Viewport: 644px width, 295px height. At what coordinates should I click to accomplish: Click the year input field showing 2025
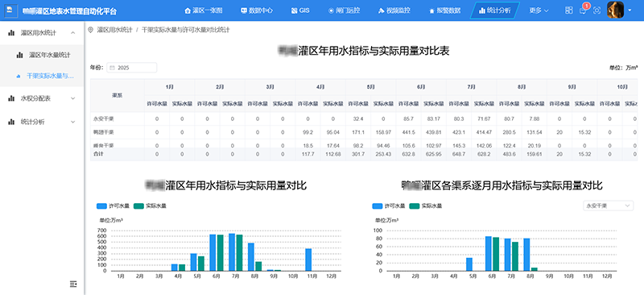131,68
